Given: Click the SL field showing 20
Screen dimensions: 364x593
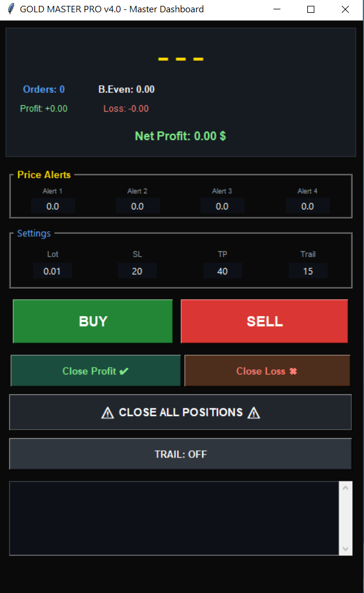Looking at the screenshot, I should 137,270.
